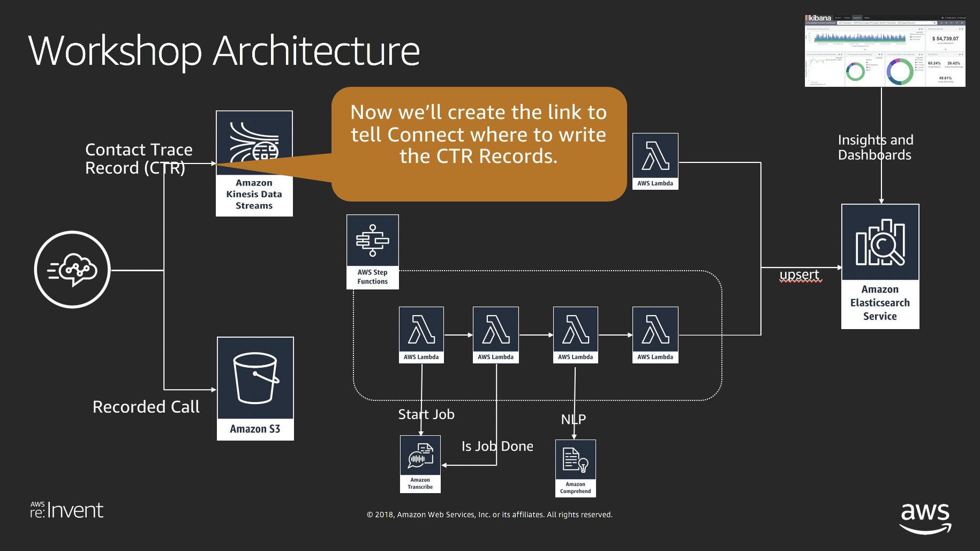Click the "65.24%" metric in Kibana

934,63
